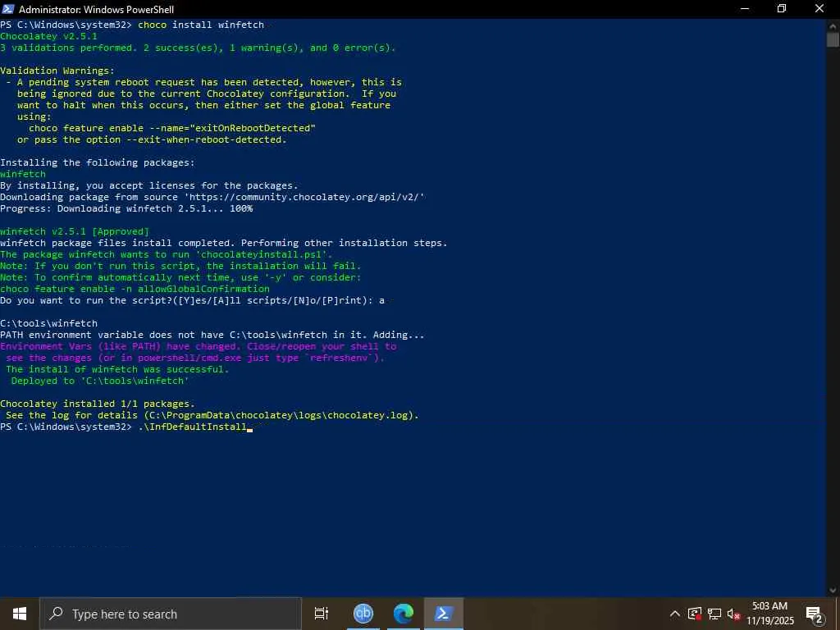840x630 pixels.
Task: Click the 'Deployed to' winfetch line
Action: pyautogui.click(x=100, y=381)
